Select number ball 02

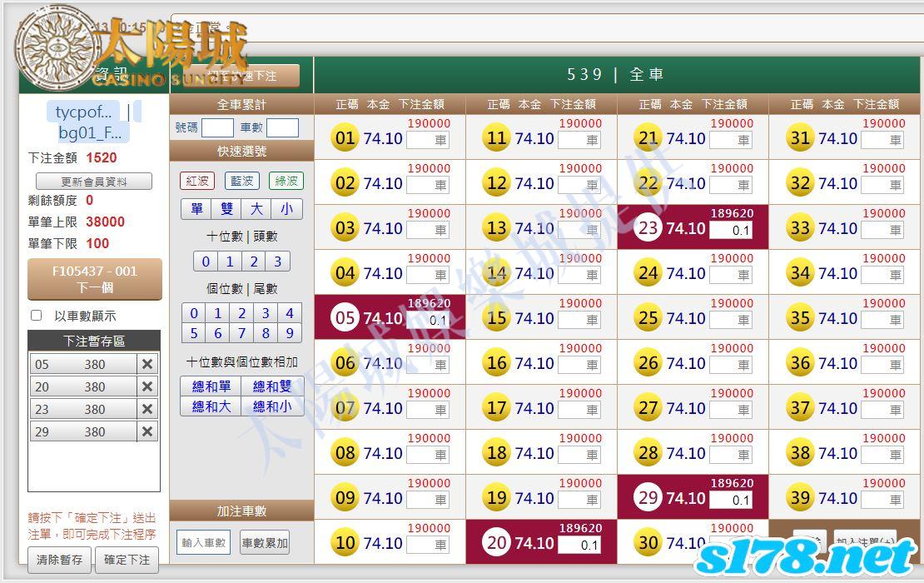(345, 182)
